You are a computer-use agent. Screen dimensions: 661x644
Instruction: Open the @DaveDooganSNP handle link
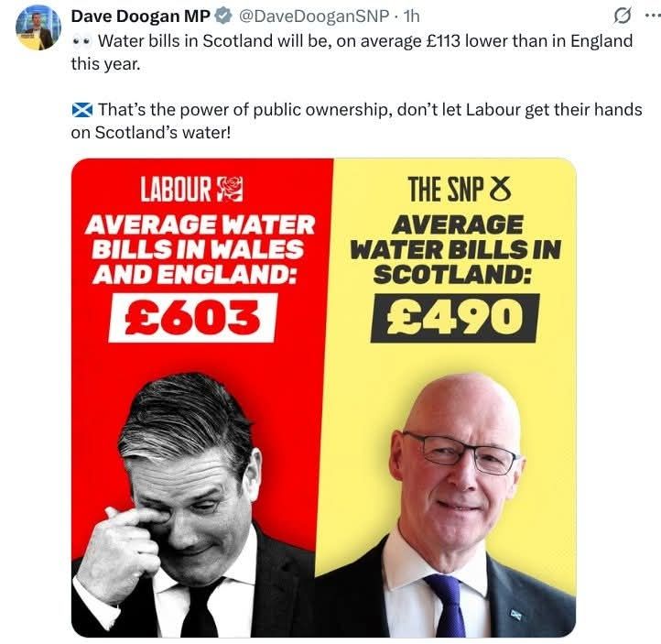[x=314, y=16]
